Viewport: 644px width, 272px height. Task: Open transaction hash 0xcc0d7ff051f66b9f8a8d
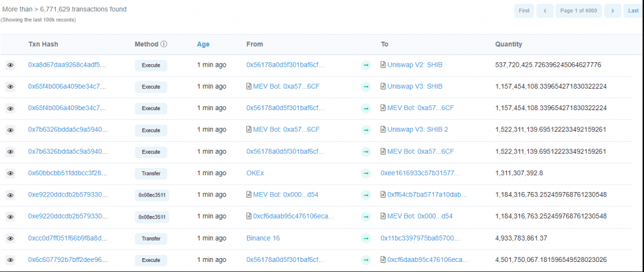click(67, 239)
